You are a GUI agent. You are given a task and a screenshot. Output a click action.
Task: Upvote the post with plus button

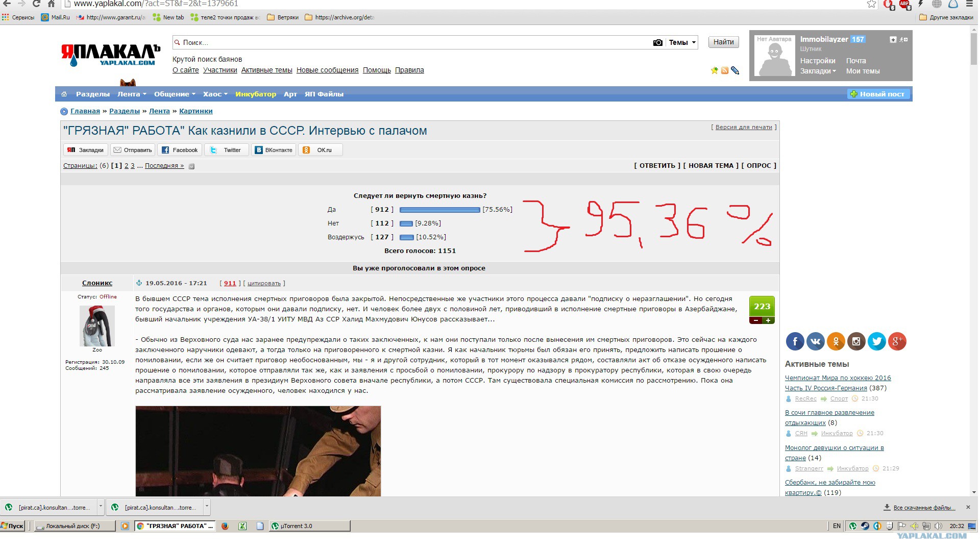pos(768,320)
